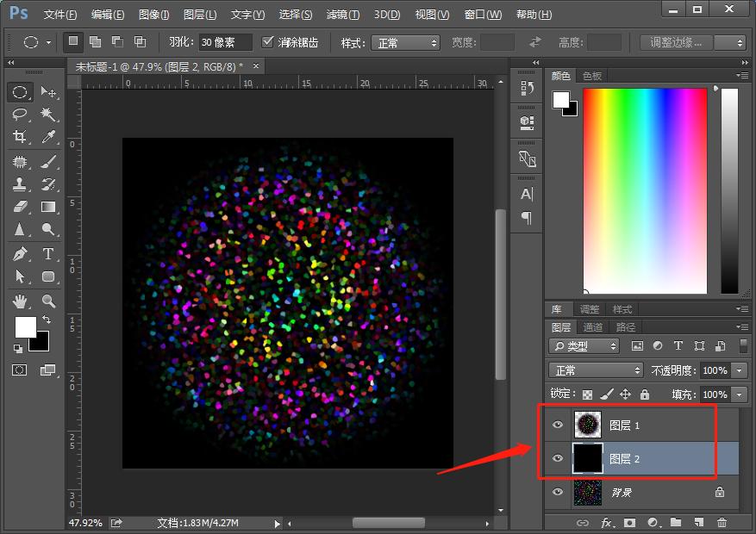Select the Eyedropper tool
The height and width of the screenshot is (534, 756).
pyautogui.click(x=48, y=137)
